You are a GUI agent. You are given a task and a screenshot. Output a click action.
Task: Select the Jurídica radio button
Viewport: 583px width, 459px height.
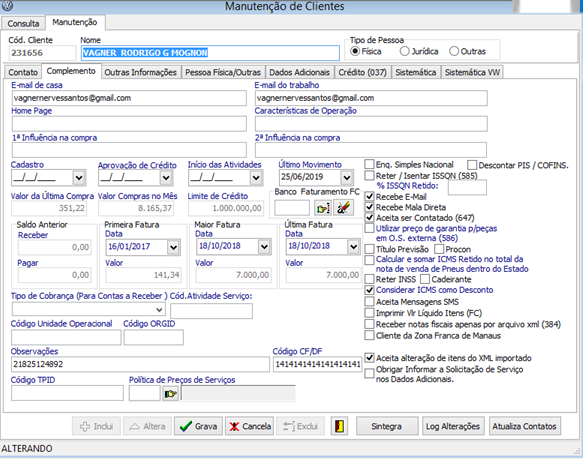coord(405,51)
